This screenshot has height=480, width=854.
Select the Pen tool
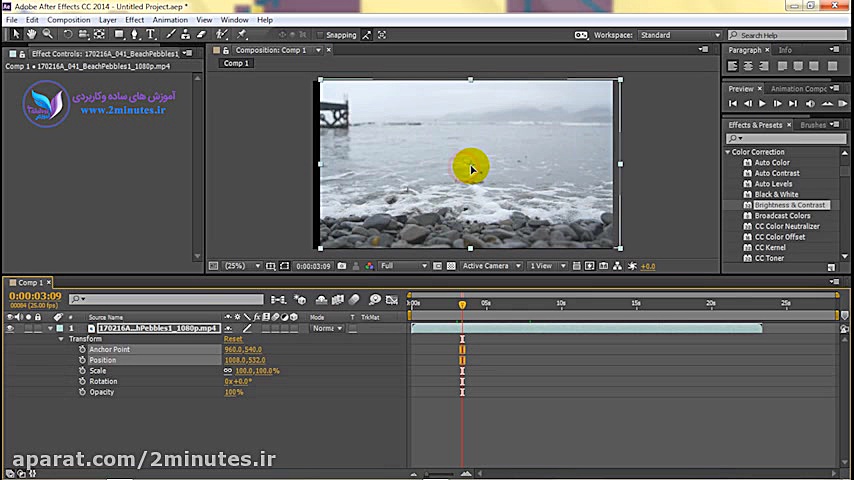point(136,34)
